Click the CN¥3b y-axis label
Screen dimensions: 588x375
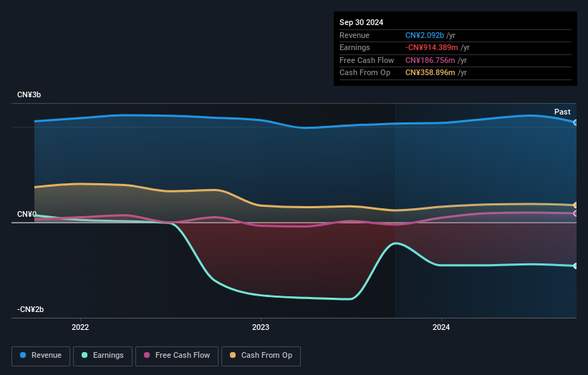point(29,94)
